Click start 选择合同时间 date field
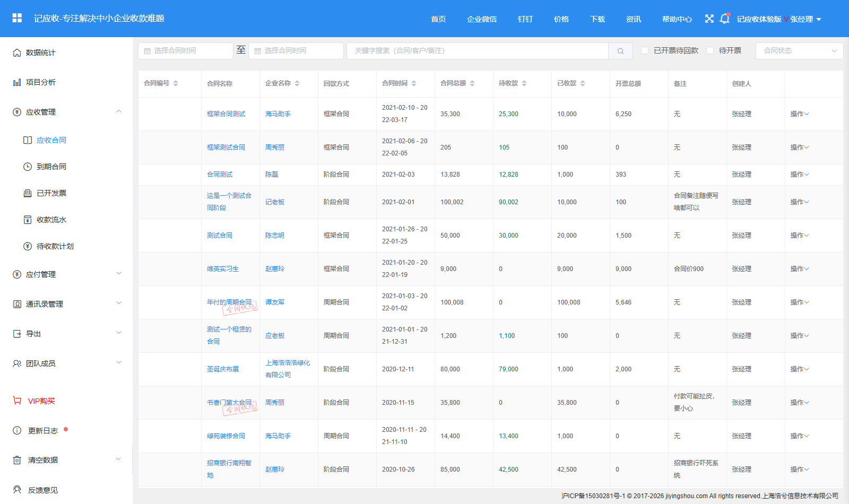Image resolution: width=849 pixels, height=504 pixels. [x=186, y=51]
